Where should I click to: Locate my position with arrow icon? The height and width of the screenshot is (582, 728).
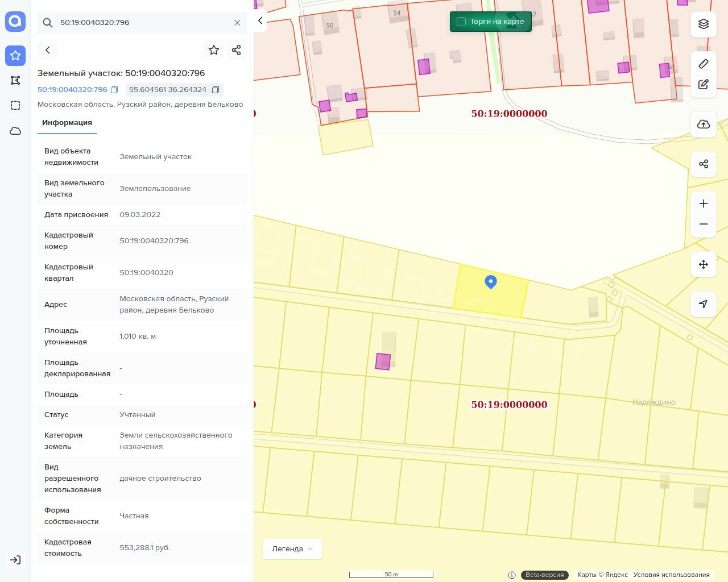click(x=704, y=304)
